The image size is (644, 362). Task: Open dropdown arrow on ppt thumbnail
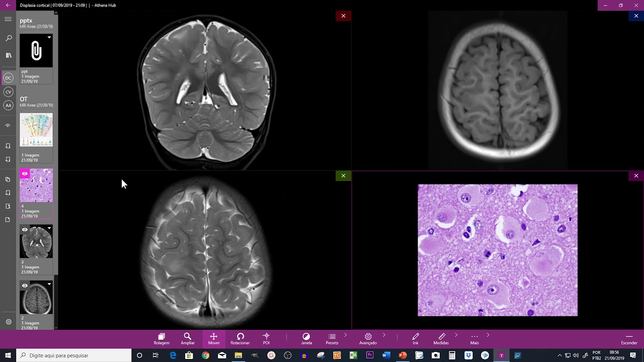coord(49,37)
